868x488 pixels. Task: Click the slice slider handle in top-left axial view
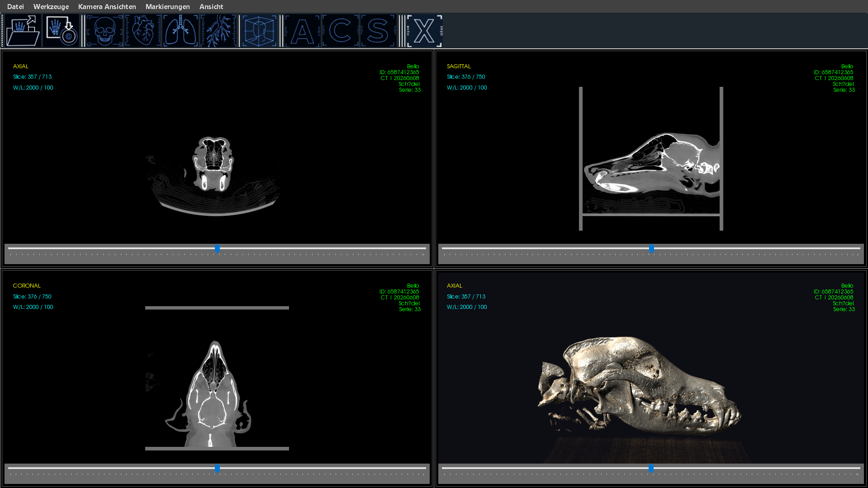pos(217,249)
